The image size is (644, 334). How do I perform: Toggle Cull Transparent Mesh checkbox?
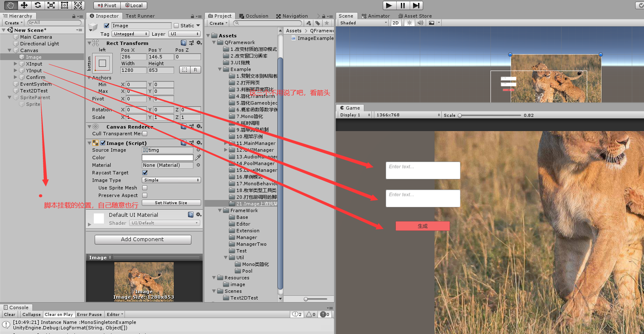pos(145,134)
